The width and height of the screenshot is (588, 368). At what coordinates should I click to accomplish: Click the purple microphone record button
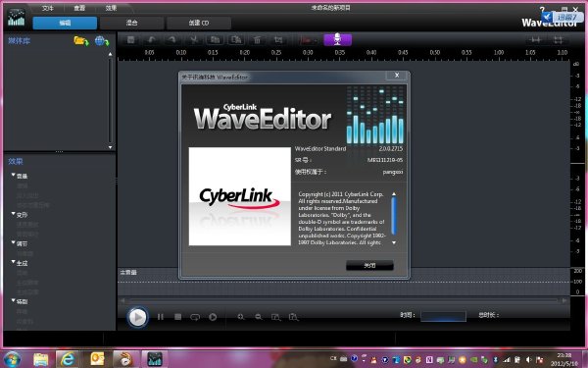point(337,39)
